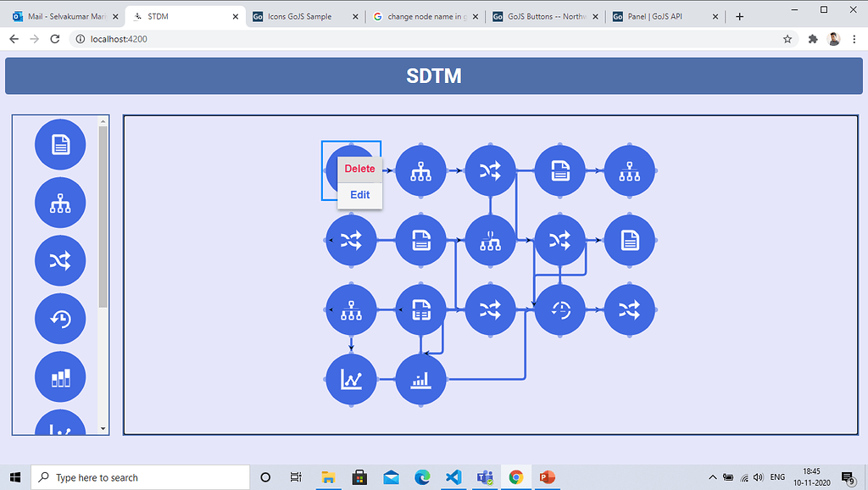Select the bar chart icon in the left palette

(60, 376)
